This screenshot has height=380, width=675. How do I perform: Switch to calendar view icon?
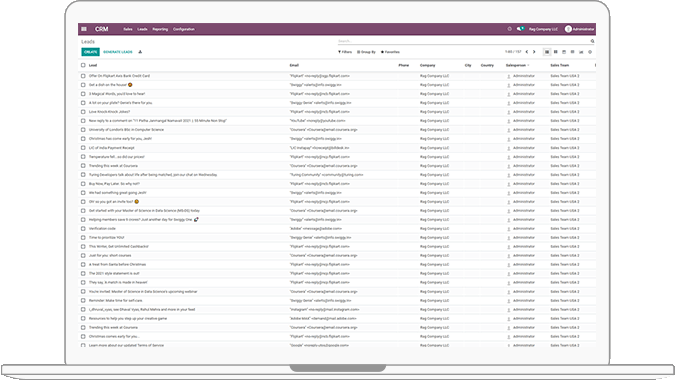(564, 52)
